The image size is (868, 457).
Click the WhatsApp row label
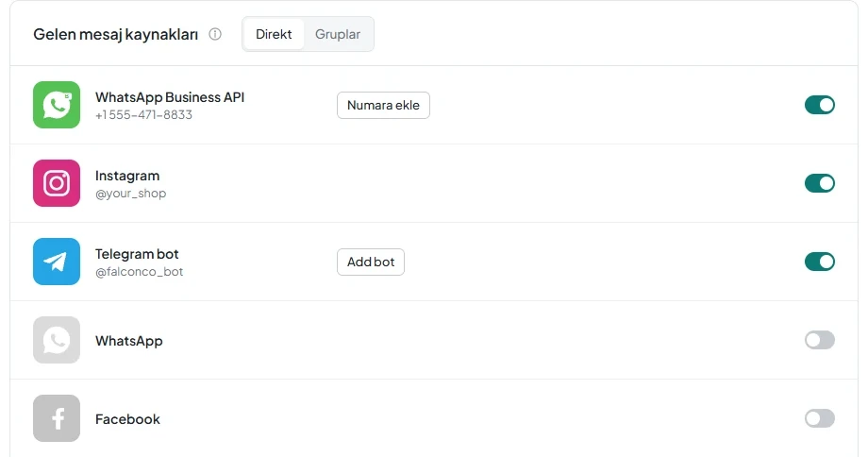coord(129,341)
